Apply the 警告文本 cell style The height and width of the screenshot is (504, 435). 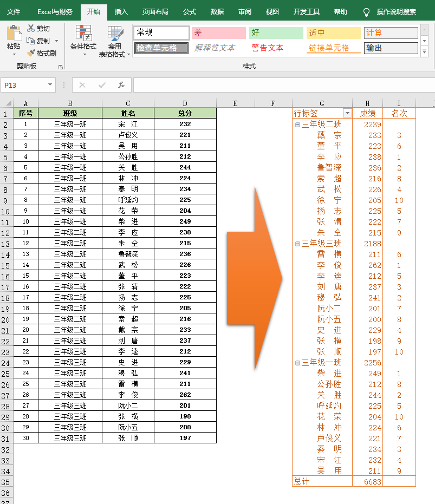pyautogui.click(x=276, y=48)
